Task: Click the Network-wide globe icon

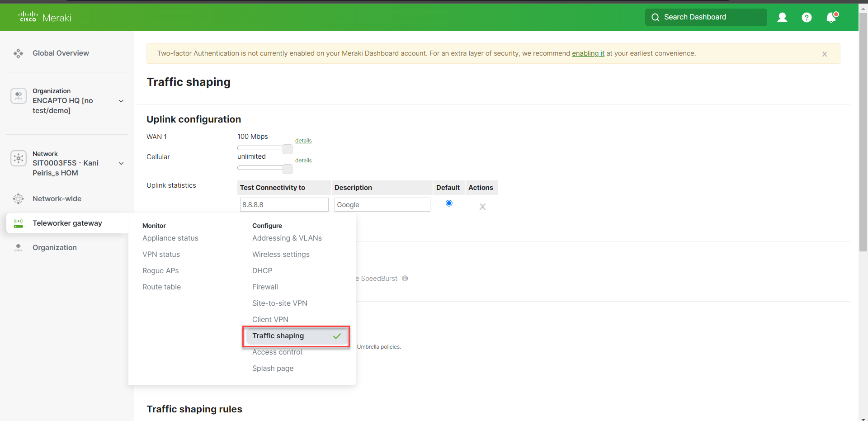Action: tap(19, 199)
